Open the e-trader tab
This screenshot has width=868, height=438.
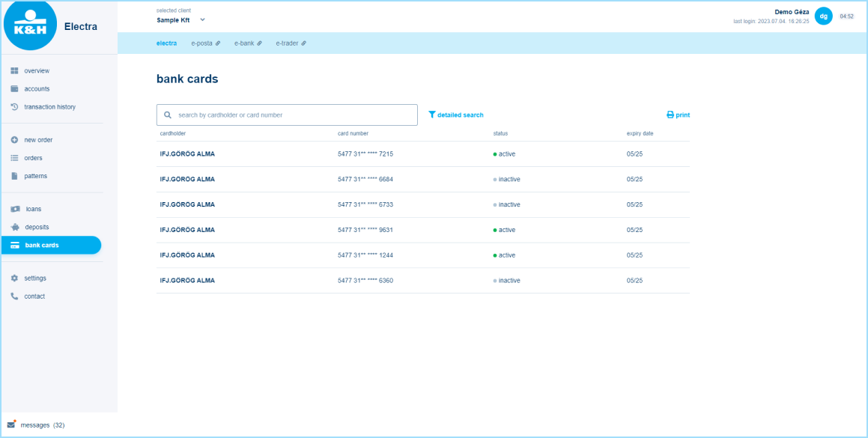[291, 43]
